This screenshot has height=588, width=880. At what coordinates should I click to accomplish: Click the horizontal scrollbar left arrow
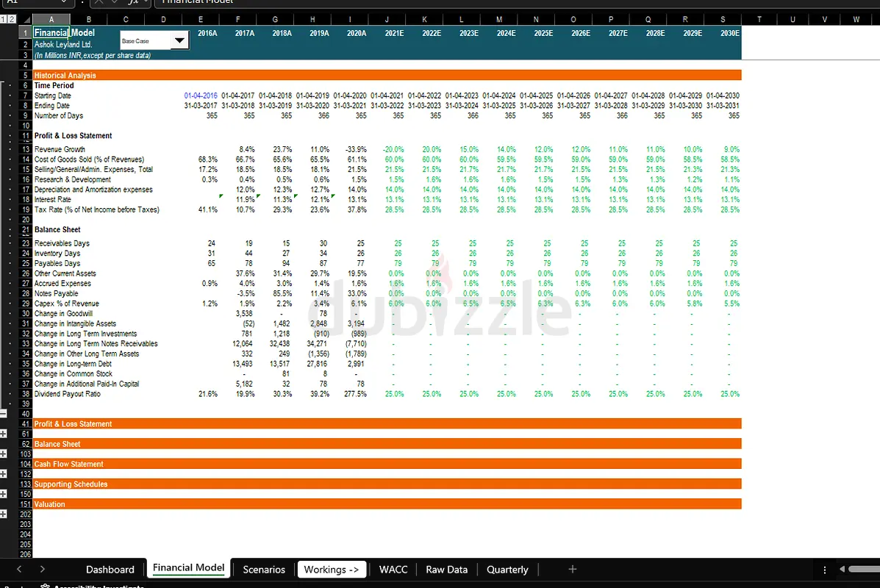(x=843, y=570)
